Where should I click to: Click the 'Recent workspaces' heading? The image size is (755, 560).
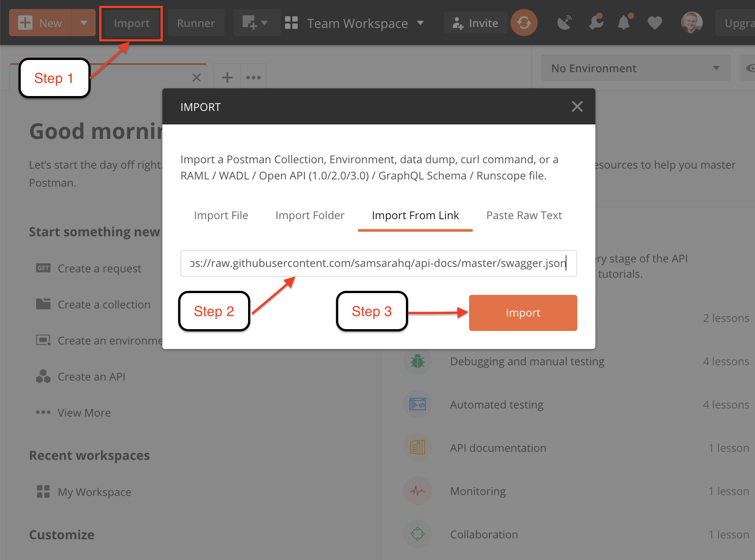(89, 455)
